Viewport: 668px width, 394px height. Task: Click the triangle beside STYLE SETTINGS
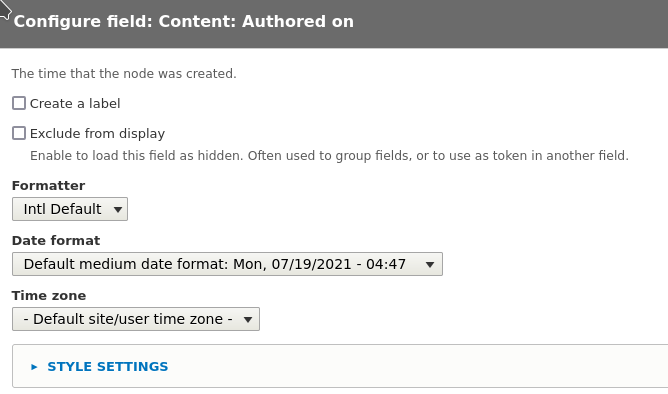(x=35, y=367)
